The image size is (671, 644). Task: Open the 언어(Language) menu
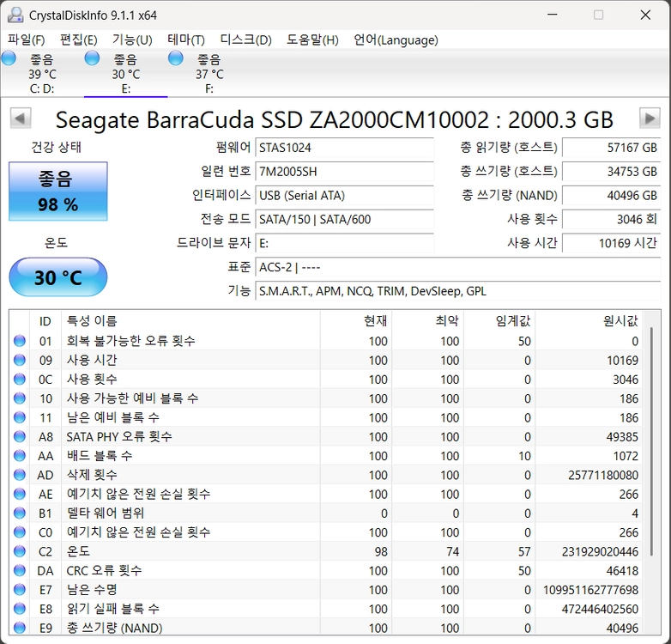tap(396, 39)
